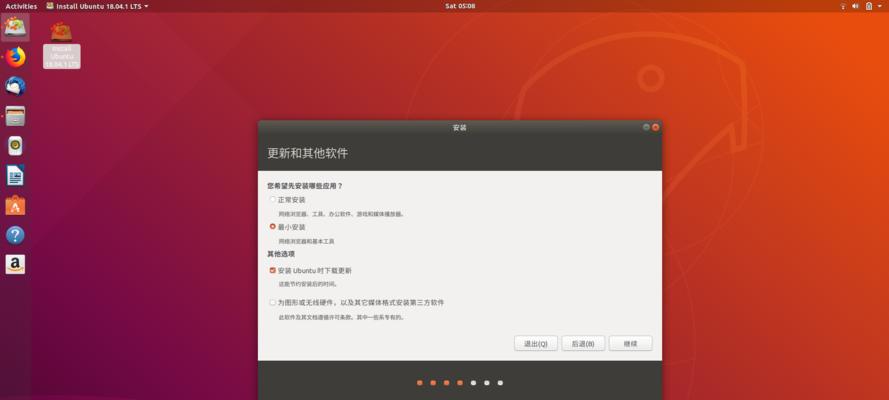Click the 安装 title in window titlebar

[460, 128]
